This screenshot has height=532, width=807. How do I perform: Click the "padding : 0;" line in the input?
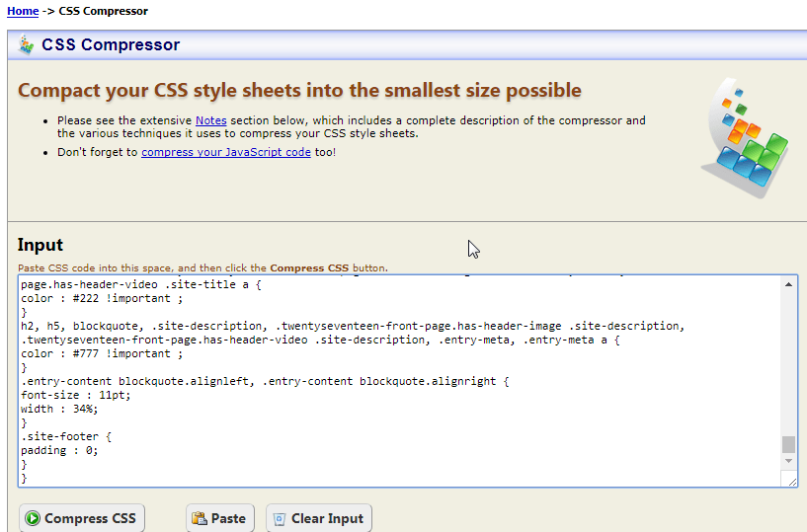(x=59, y=450)
